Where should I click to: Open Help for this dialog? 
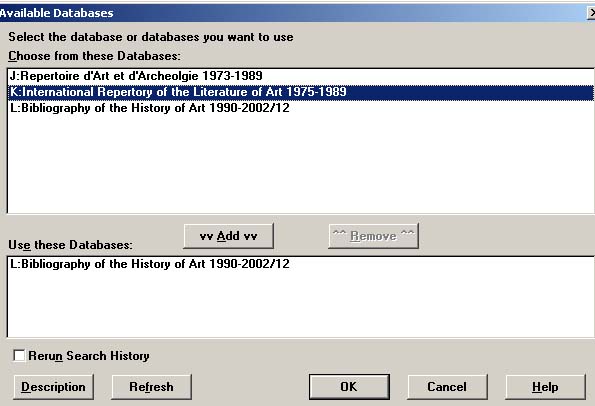click(545, 387)
